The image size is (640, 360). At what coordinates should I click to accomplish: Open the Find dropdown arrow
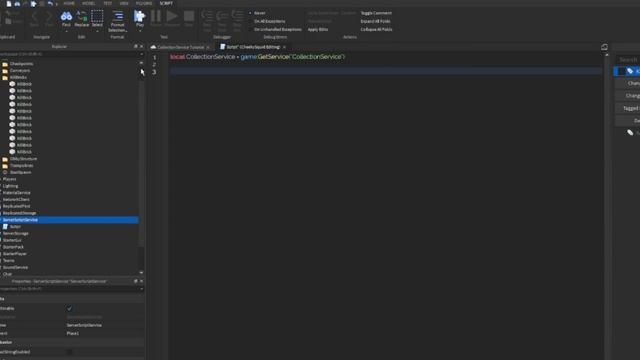[x=66, y=31]
